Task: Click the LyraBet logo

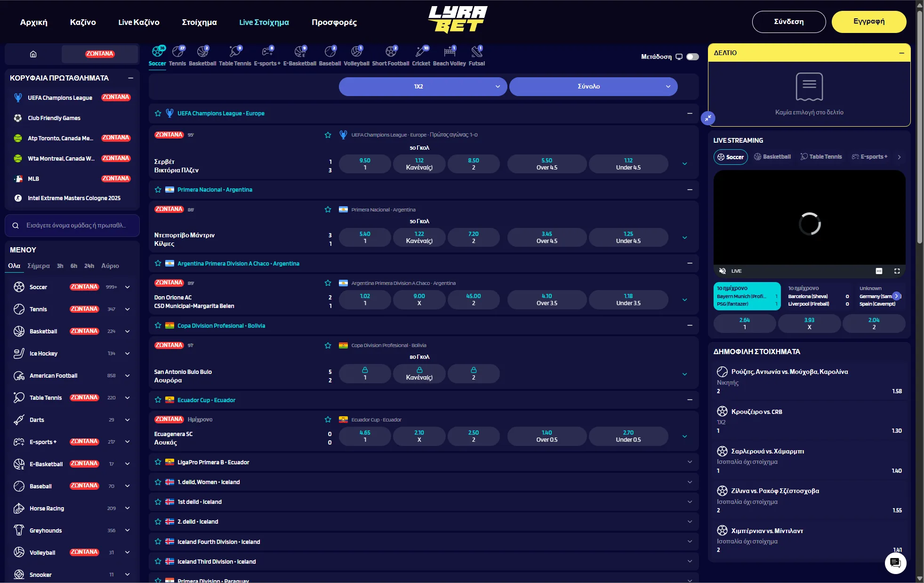Action: pos(458,20)
